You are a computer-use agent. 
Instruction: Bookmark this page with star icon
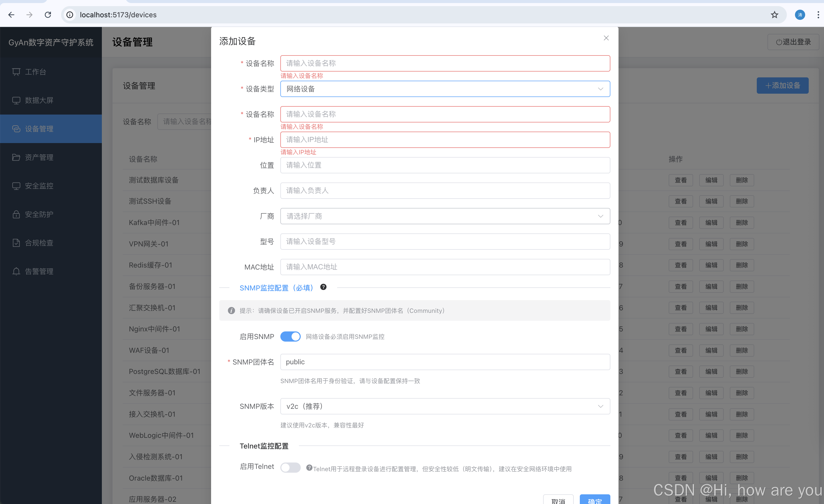coord(774,15)
